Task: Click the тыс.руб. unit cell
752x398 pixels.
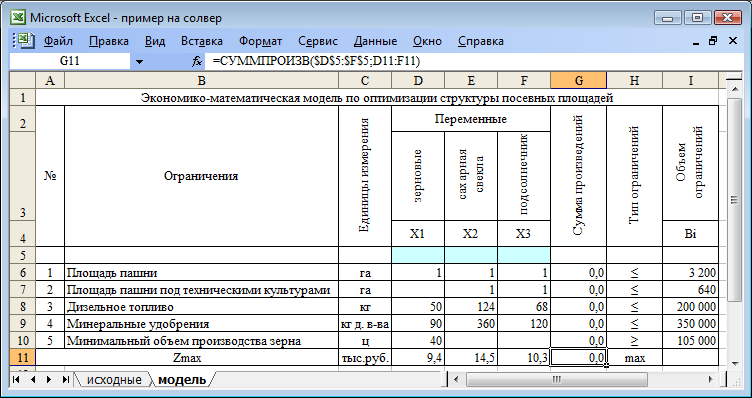Action: pyautogui.click(x=365, y=358)
